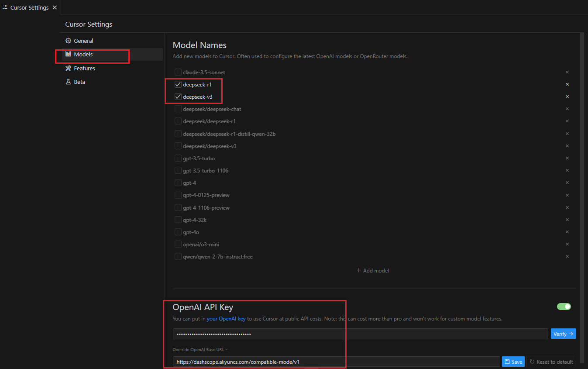
Task: Click the Verify button for the API key
Action: [x=563, y=334]
